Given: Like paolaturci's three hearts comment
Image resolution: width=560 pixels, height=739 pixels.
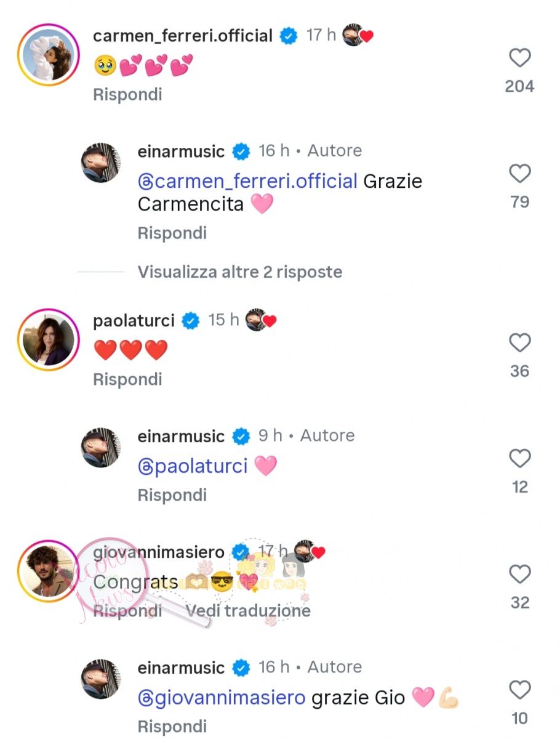Looking at the screenshot, I should pos(520,343).
